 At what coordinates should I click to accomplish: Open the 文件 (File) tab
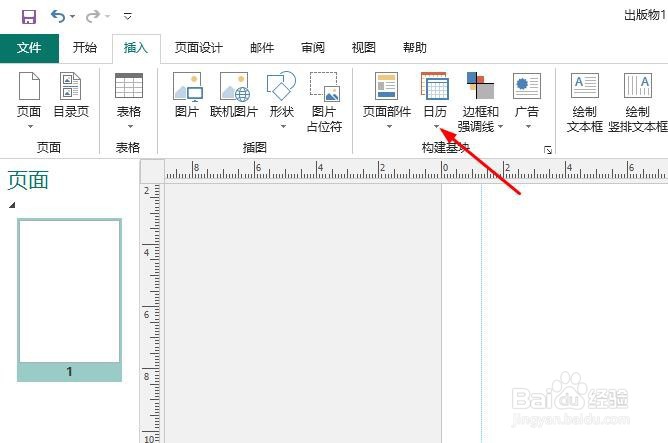click(x=29, y=48)
